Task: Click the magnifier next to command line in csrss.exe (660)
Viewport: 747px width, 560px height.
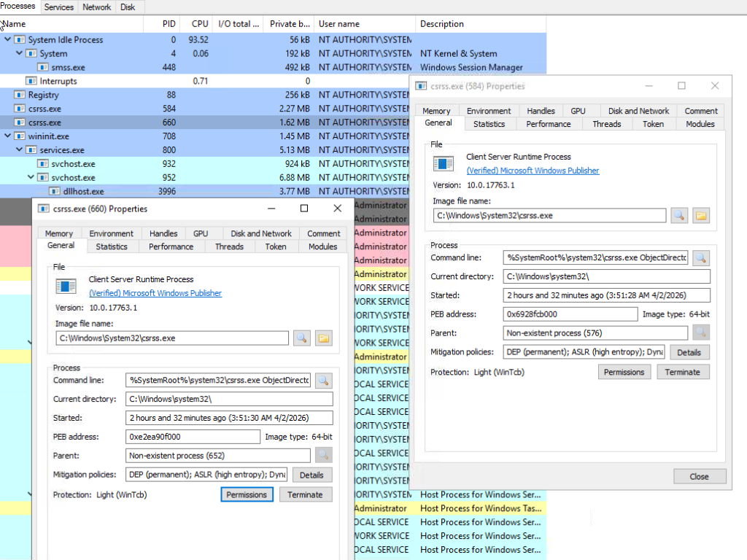Action: click(324, 381)
